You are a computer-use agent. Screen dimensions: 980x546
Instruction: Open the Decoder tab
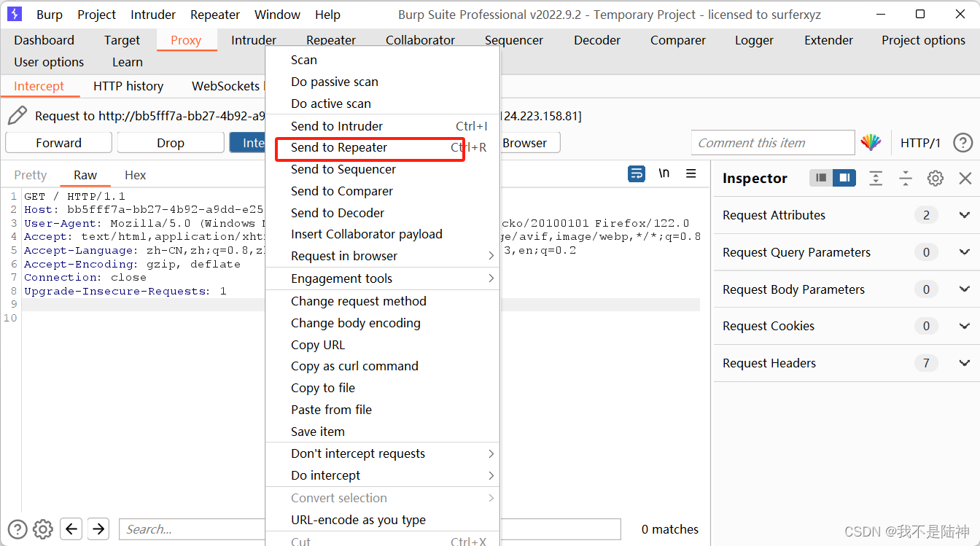click(597, 40)
